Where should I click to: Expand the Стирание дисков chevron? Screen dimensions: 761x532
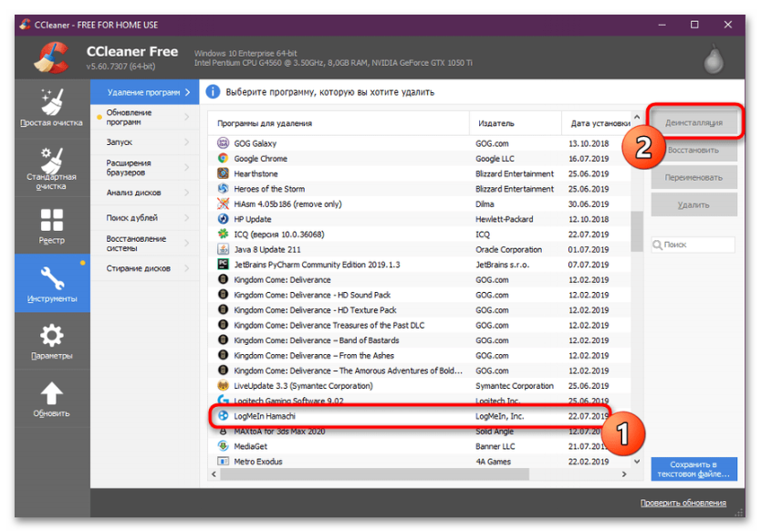pos(187,268)
